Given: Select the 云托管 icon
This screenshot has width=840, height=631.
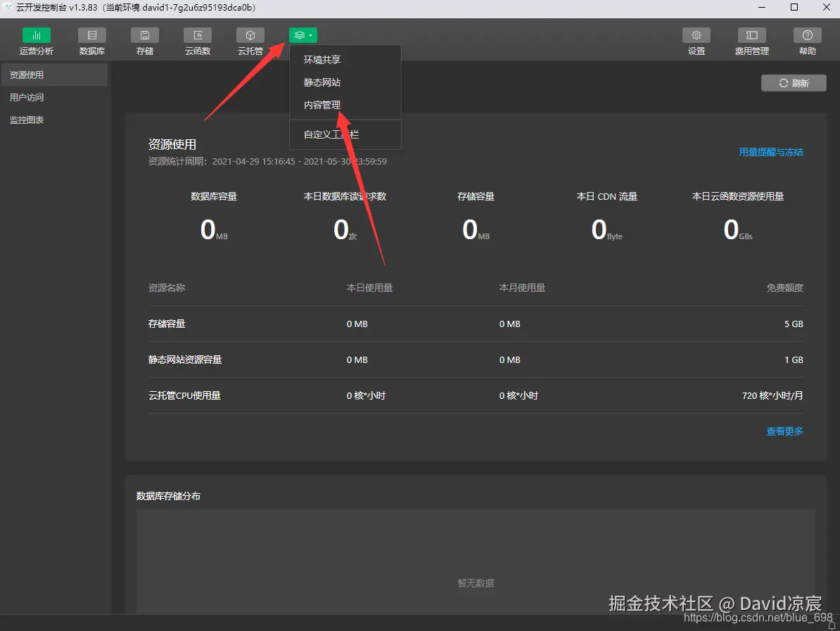Looking at the screenshot, I should (x=250, y=41).
